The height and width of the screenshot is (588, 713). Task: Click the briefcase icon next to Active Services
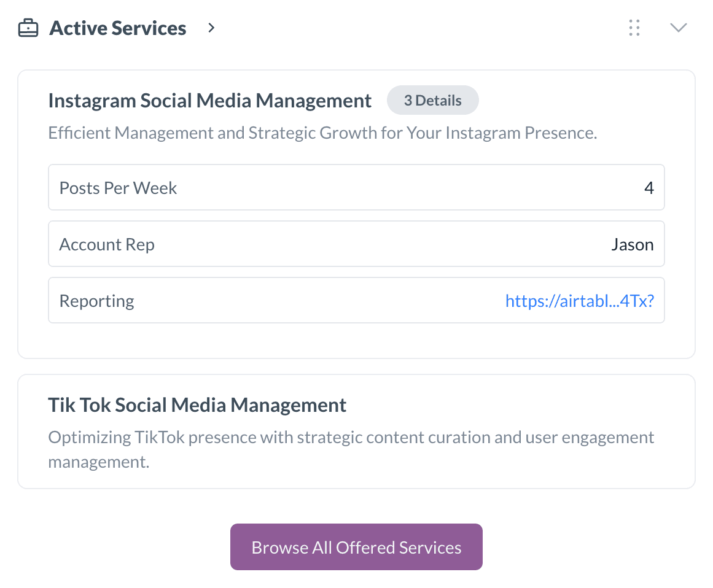click(28, 28)
